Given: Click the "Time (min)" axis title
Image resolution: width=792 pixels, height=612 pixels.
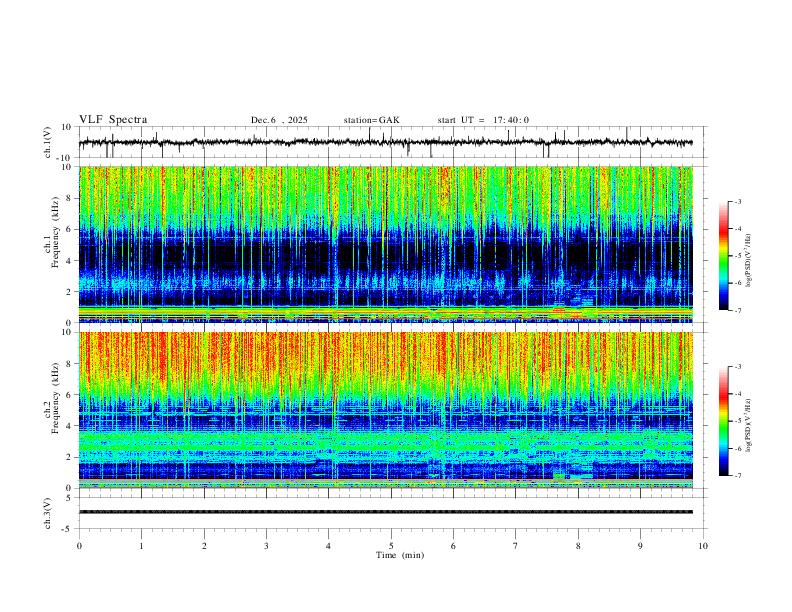Looking at the screenshot, I should tap(400, 555).
